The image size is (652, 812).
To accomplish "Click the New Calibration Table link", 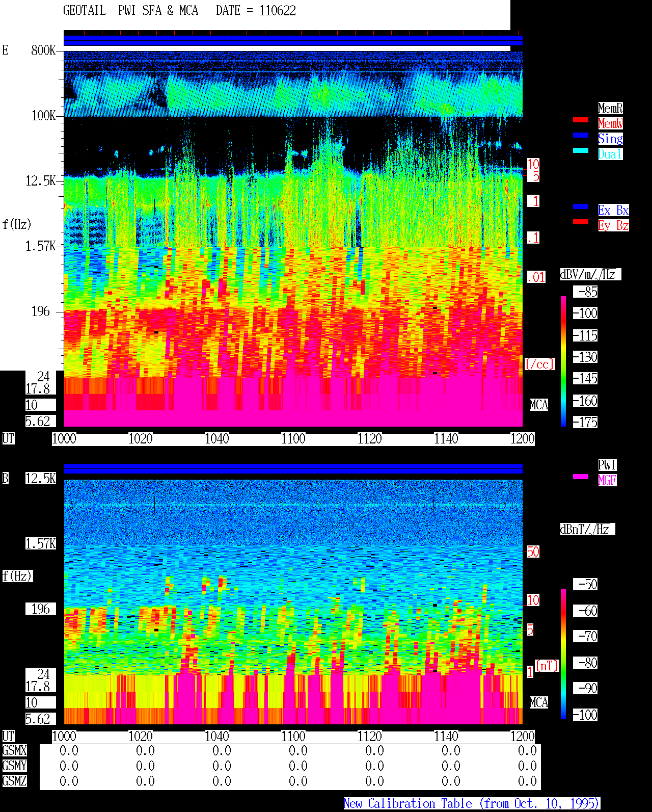I will click(x=472, y=804).
